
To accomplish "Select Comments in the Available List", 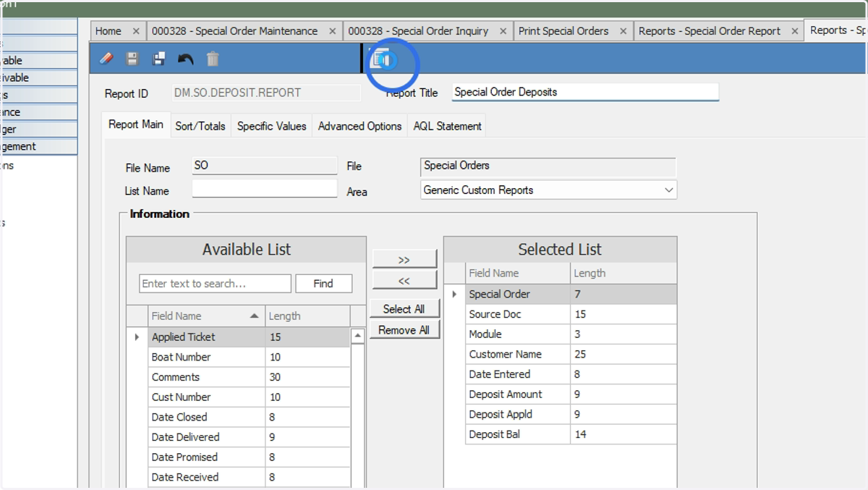I will [207, 377].
